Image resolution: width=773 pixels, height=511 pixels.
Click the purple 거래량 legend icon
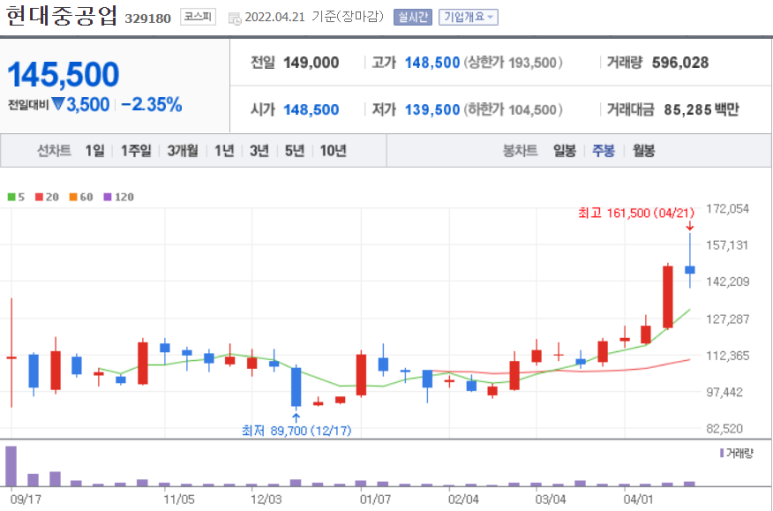pos(722,453)
